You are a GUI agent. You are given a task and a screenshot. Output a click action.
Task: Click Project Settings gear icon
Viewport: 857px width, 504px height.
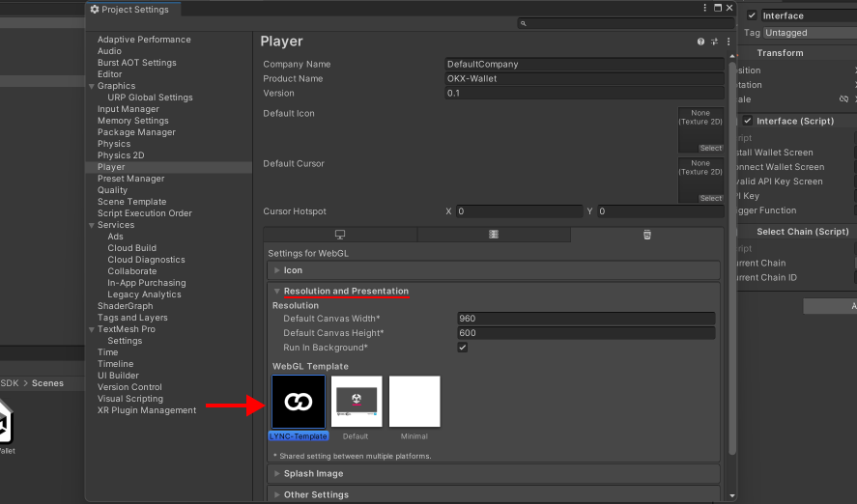[95, 10]
